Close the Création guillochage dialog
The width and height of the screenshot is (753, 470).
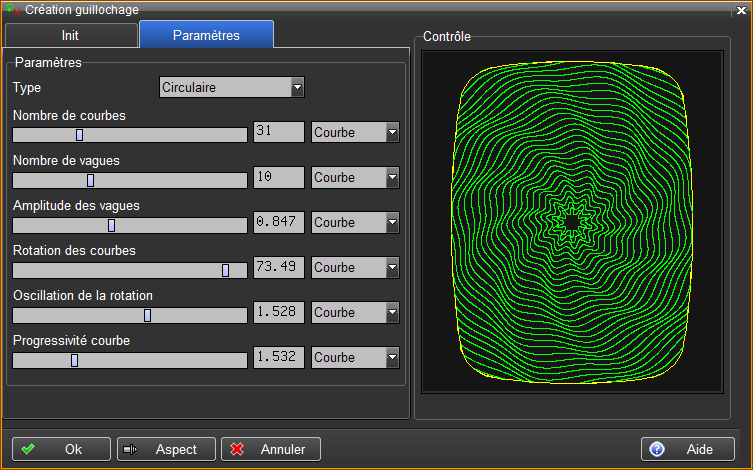741,10
